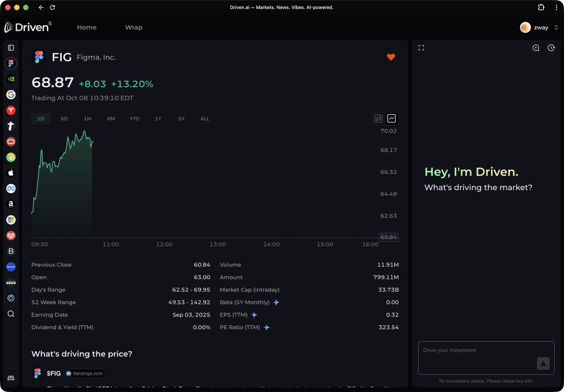The image size is (564, 392).
Task: Click the 52 Week Range value
Action: click(189, 302)
